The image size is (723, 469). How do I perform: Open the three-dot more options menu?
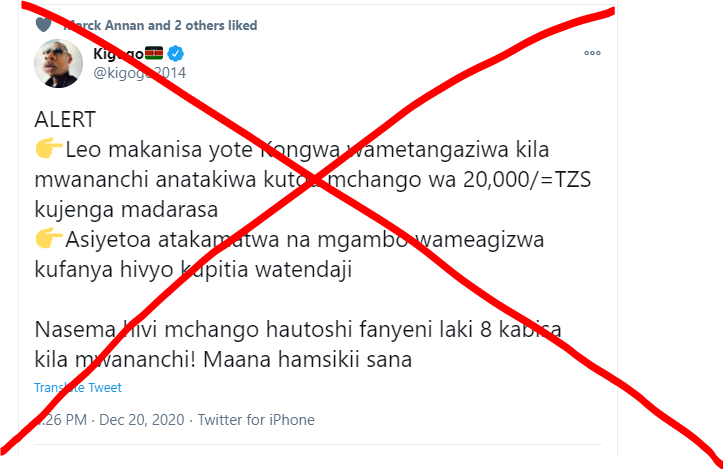[592, 53]
